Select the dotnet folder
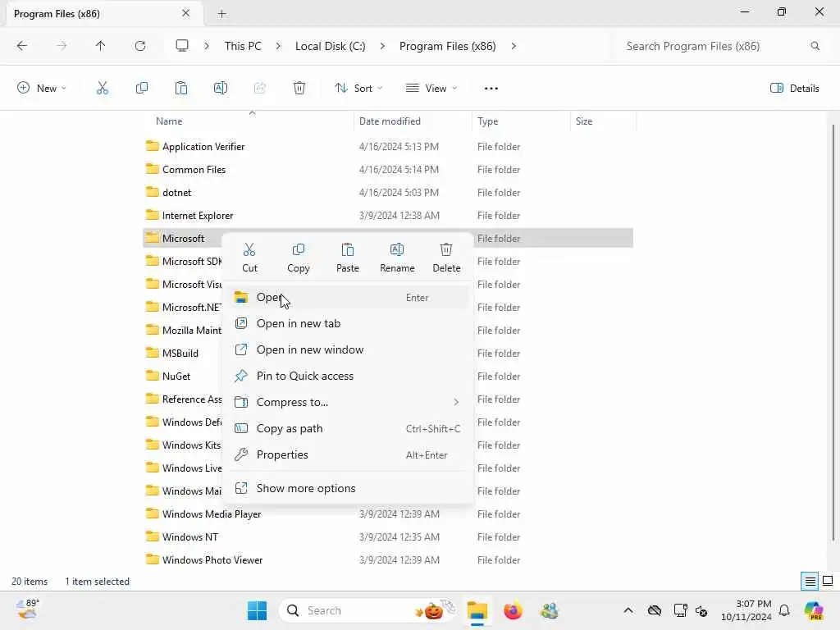 388,193
